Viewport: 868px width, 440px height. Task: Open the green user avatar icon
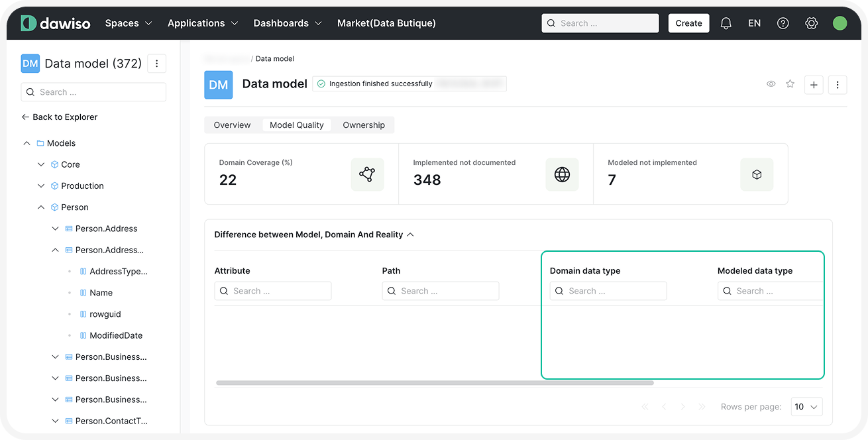coord(840,23)
